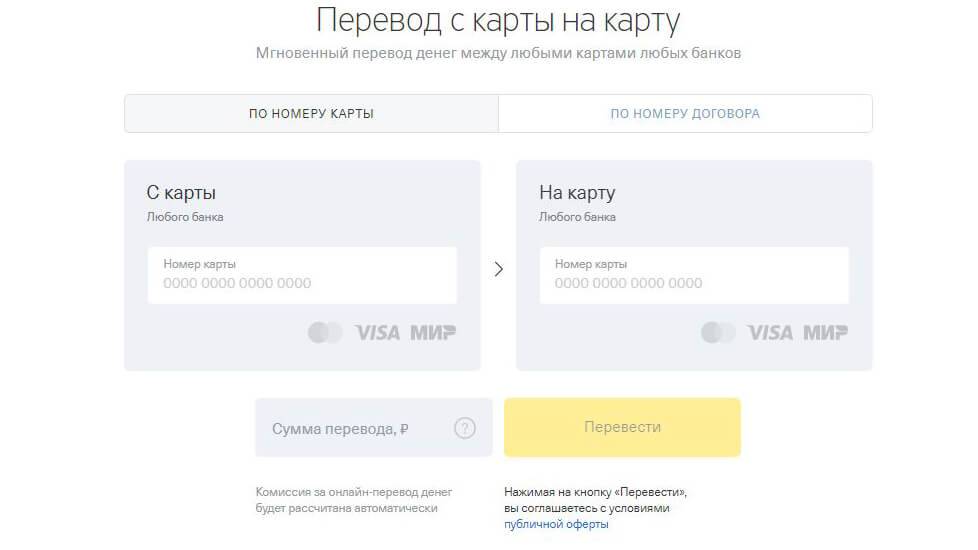Viewport: 978px width, 550px height.
Task: Click the Mastercard logo in the source card panel
Action: point(325,333)
